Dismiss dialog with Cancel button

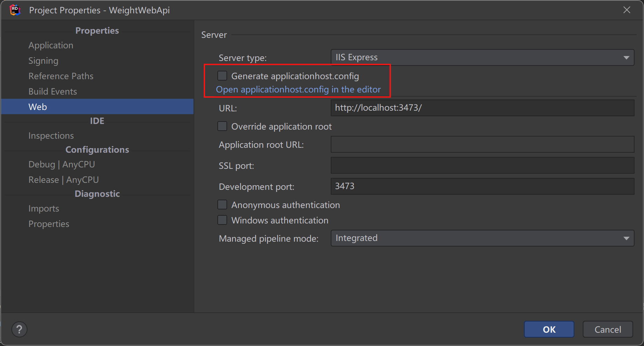pyautogui.click(x=608, y=329)
